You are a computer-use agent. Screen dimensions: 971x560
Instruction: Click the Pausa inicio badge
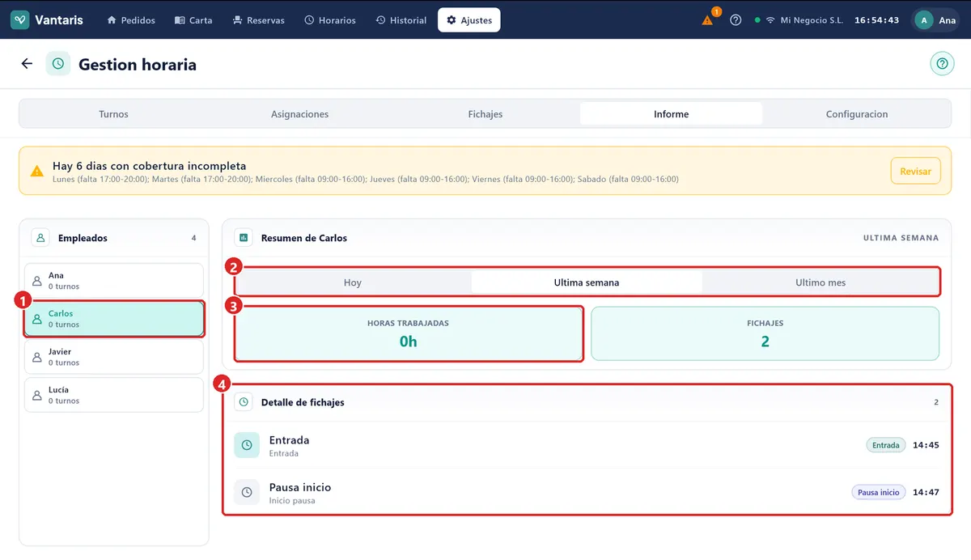pyautogui.click(x=879, y=492)
